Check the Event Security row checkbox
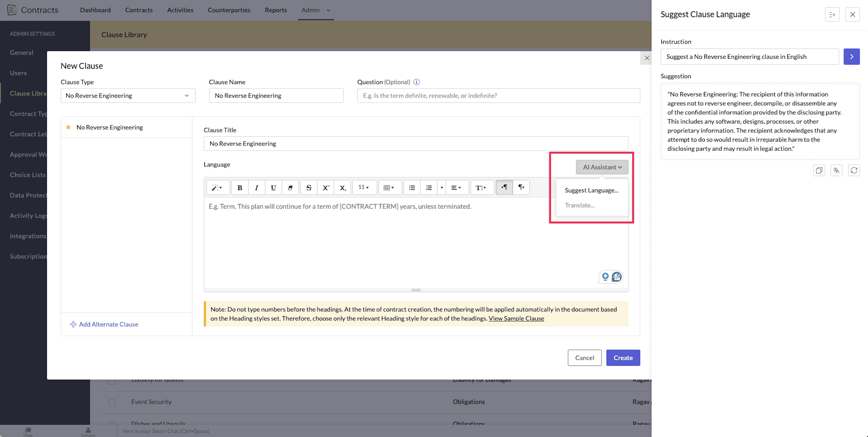The width and height of the screenshot is (868, 437). (x=112, y=403)
